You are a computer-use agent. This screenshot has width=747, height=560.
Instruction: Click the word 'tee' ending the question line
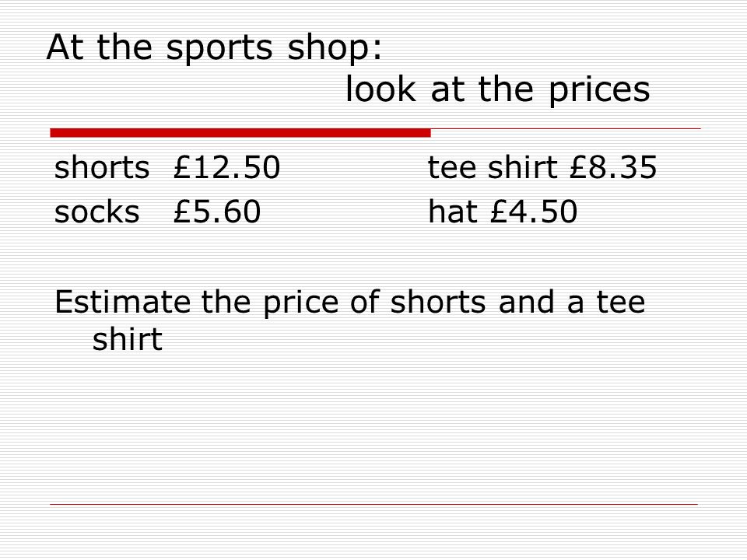click(621, 303)
